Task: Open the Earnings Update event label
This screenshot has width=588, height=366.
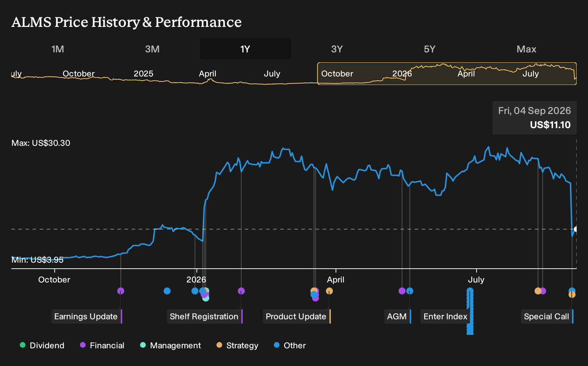Action: 87,316
